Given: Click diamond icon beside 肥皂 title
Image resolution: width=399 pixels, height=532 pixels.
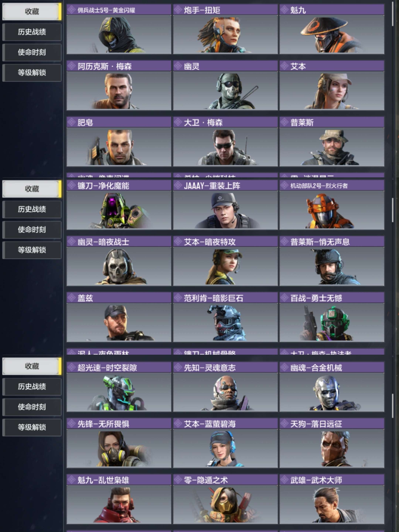Looking at the screenshot, I should pyautogui.click(x=71, y=122).
